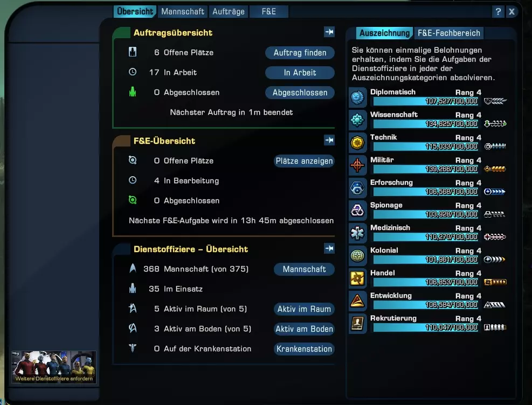Open the Aufträge tab
This screenshot has width=532, height=405.
pyautogui.click(x=229, y=11)
